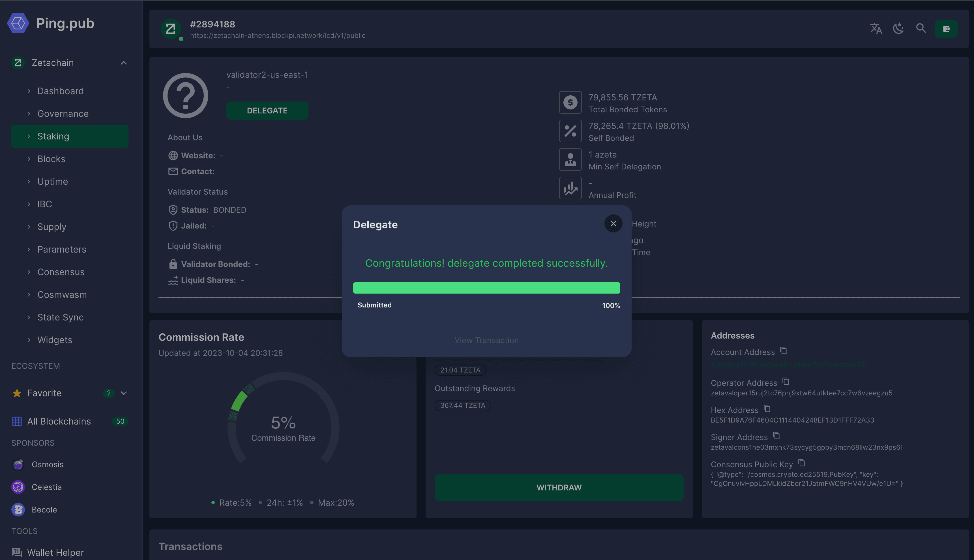Click the green delegate progress bar
Screen dimensions: 974x560
[486, 288]
